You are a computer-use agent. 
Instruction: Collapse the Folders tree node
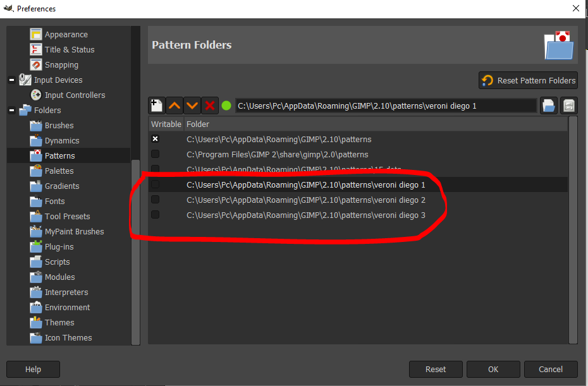(x=11, y=110)
